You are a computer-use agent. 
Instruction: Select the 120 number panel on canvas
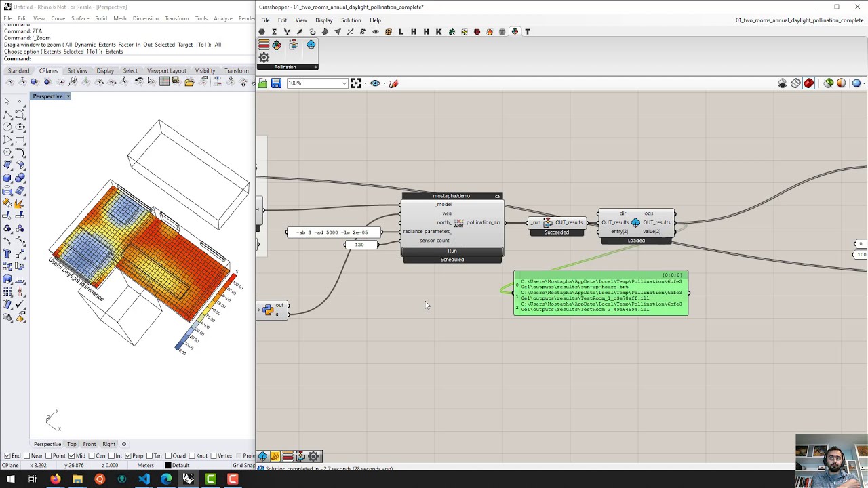360,245
